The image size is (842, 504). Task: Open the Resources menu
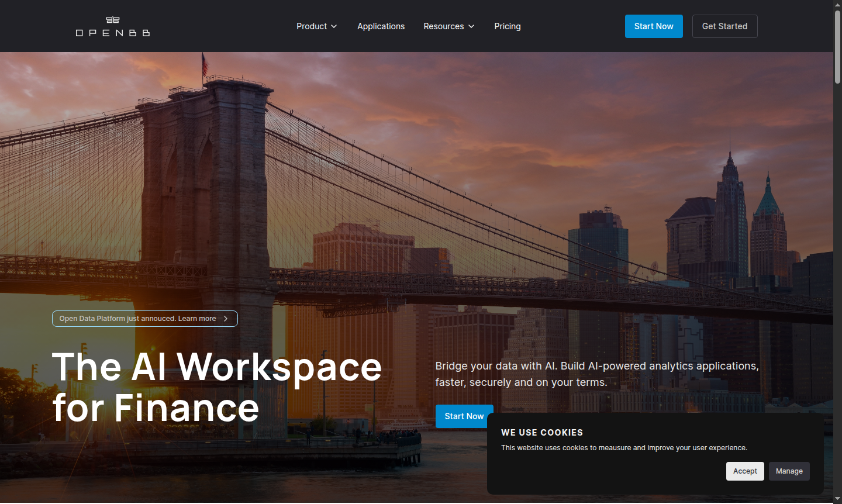443,26
